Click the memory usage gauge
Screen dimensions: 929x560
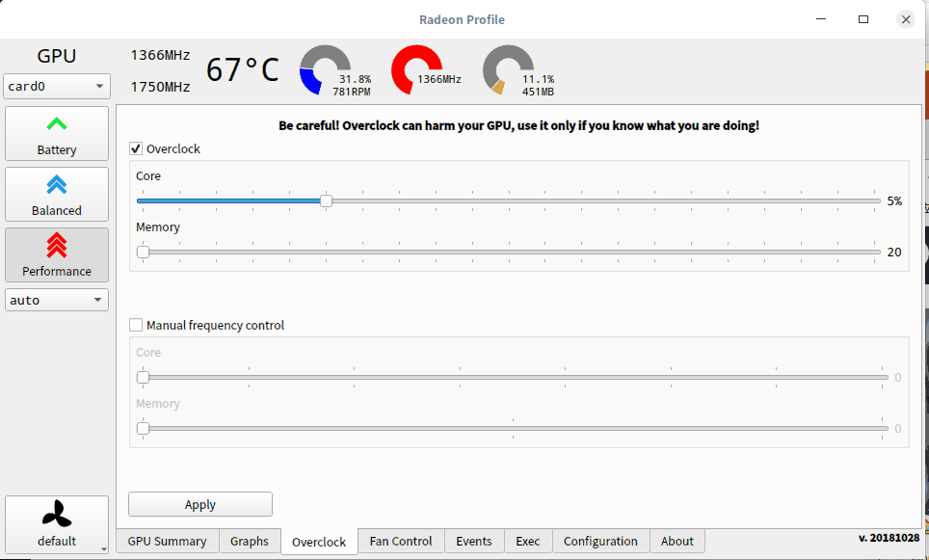click(x=508, y=70)
